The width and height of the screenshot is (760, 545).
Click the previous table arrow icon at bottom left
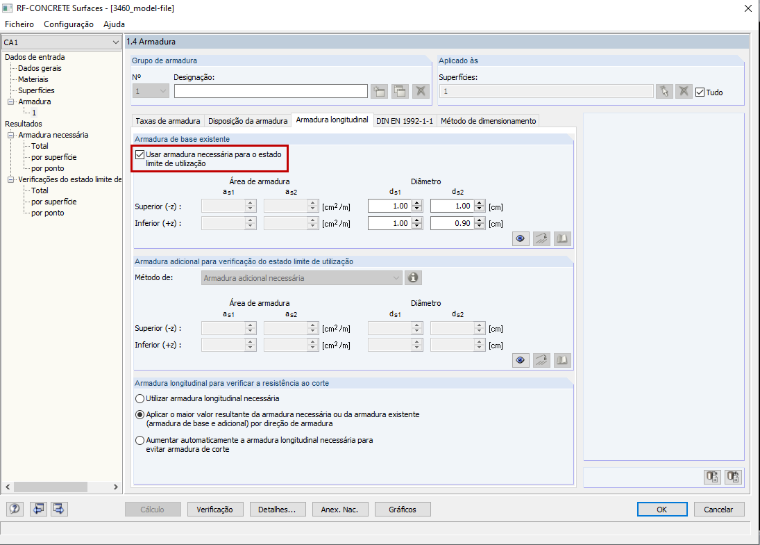pyautogui.click(x=38, y=509)
